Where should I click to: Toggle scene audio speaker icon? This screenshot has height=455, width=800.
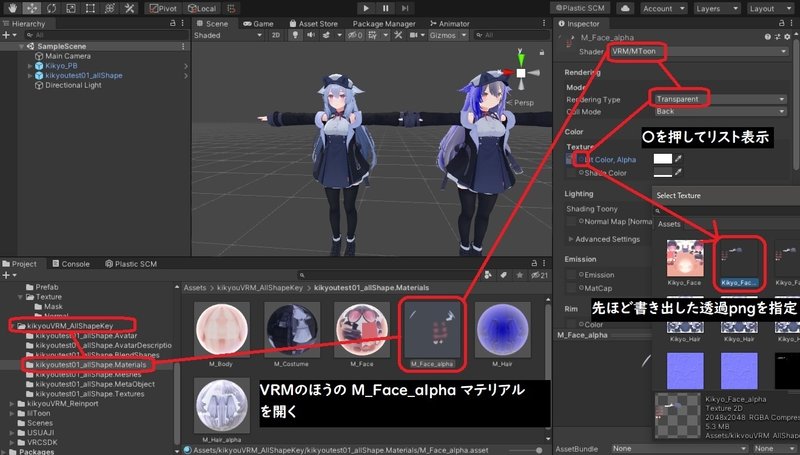click(311, 35)
